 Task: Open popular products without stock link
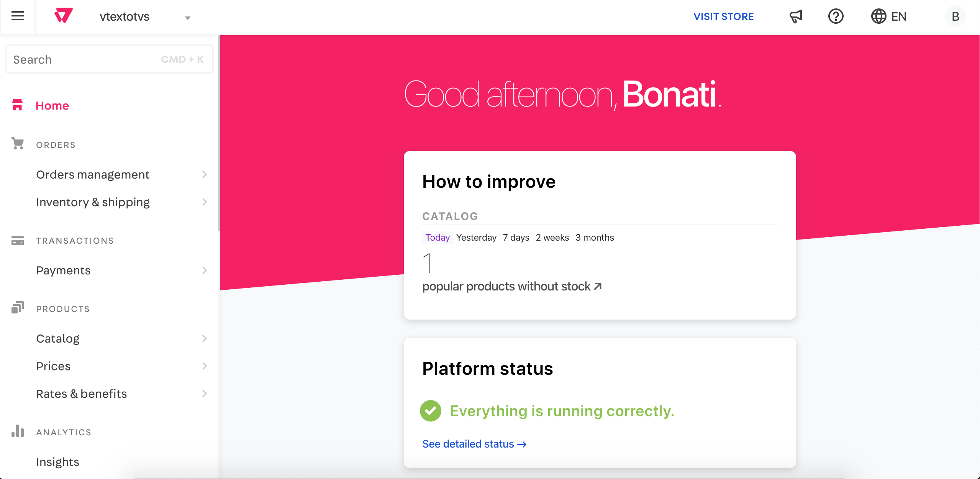[511, 287]
